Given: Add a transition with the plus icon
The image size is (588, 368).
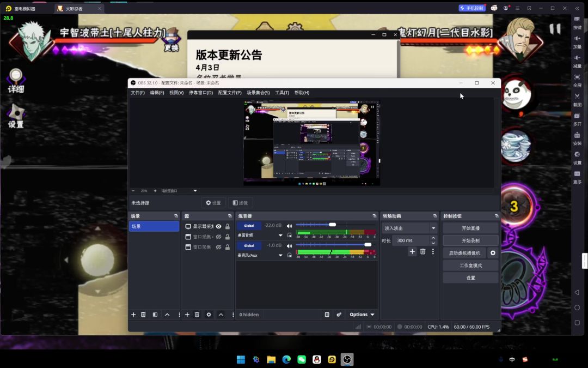Looking at the screenshot, I should pyautogui.click(x=412, y=251).
